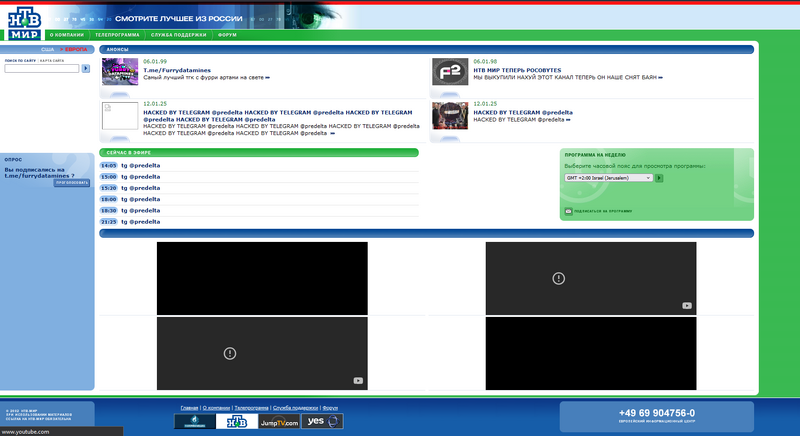Expand the GMT timezone dropdown
The width and height of the screenshot is (800, 436).
point(609,178)
